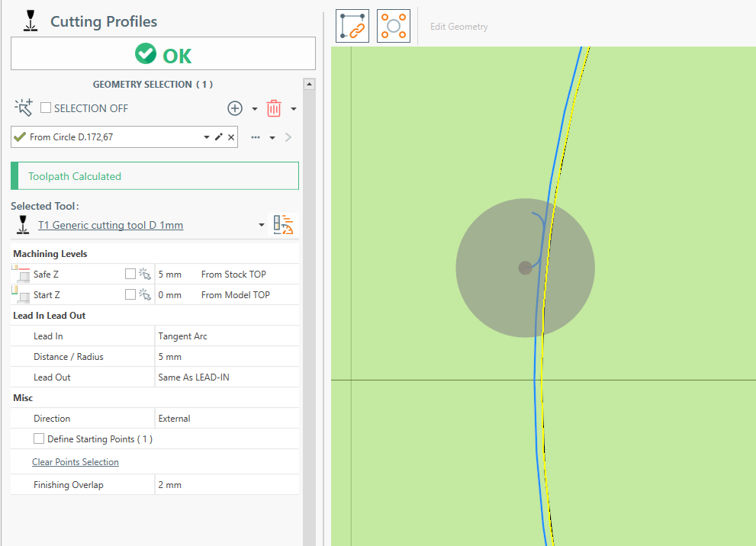This screenshot has width=756, height=546.
Task: Enable the Define Starting Points checkbox
Action: pyautogui.click(x=39, y=439)
